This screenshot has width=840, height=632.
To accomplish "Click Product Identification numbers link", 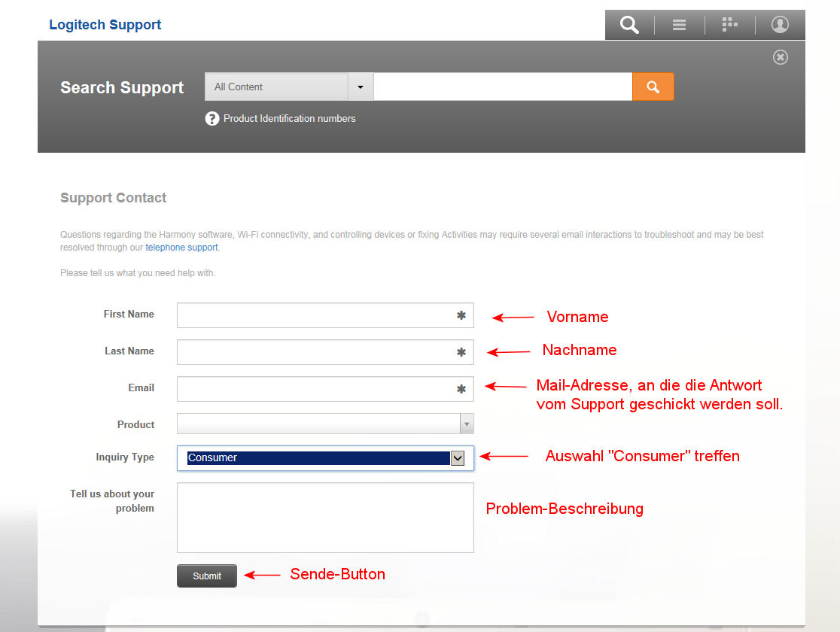I will tap(289, 119).
